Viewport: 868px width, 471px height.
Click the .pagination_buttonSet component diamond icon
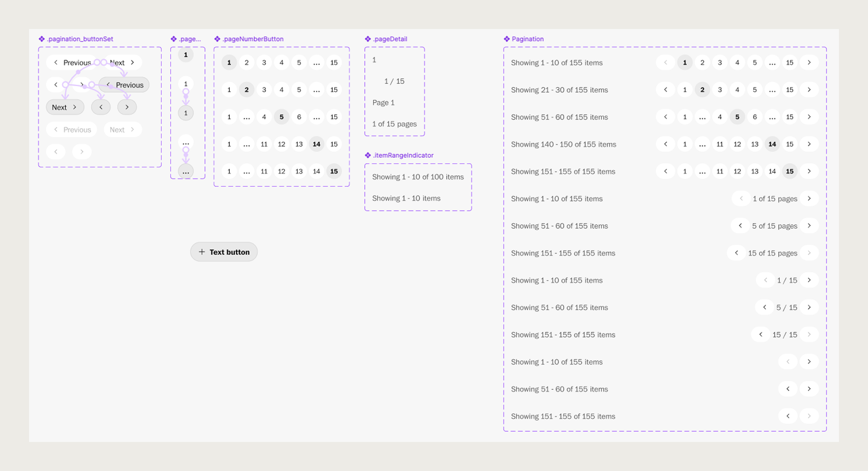click(42, 39)
